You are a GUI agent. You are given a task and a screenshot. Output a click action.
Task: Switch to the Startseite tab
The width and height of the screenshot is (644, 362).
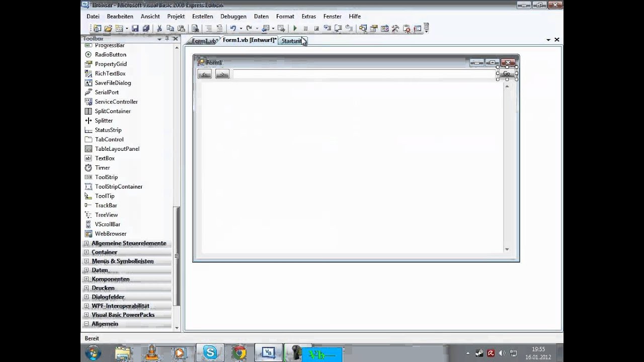292,41
